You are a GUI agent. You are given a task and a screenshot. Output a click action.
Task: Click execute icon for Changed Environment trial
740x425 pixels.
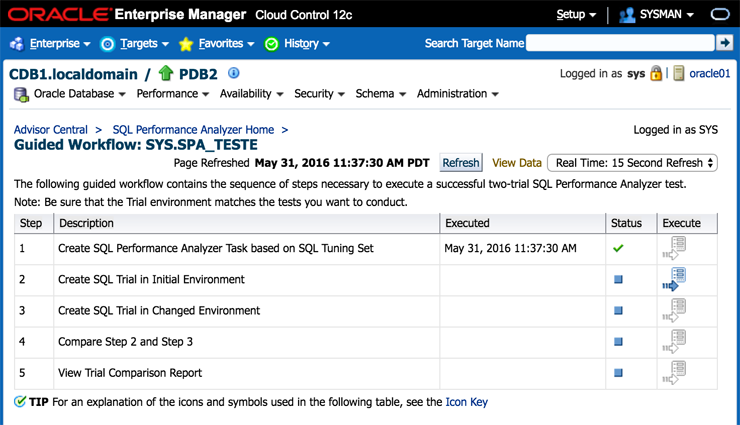coord(673,310)
